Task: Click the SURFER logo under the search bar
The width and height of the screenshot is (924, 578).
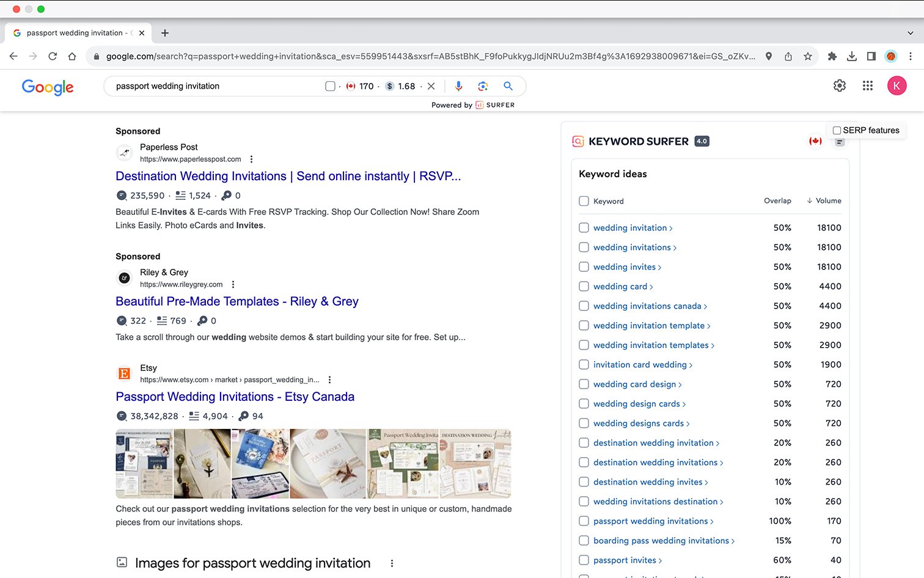Action: click(x=495, y=105)
